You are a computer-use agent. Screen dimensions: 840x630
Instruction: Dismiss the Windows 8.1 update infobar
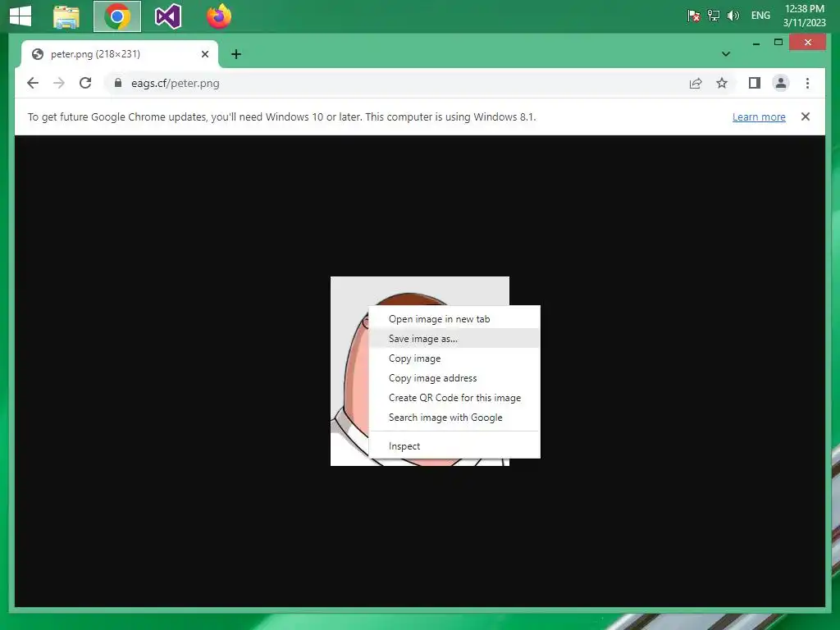pyautogui.click(x=806, y=116)
